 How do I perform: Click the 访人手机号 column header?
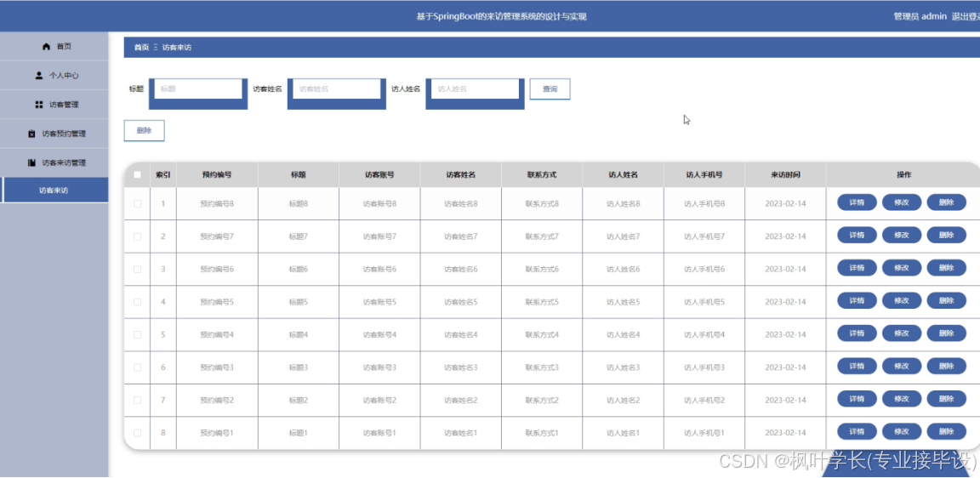pyautogui.click(x=704, y=175)
